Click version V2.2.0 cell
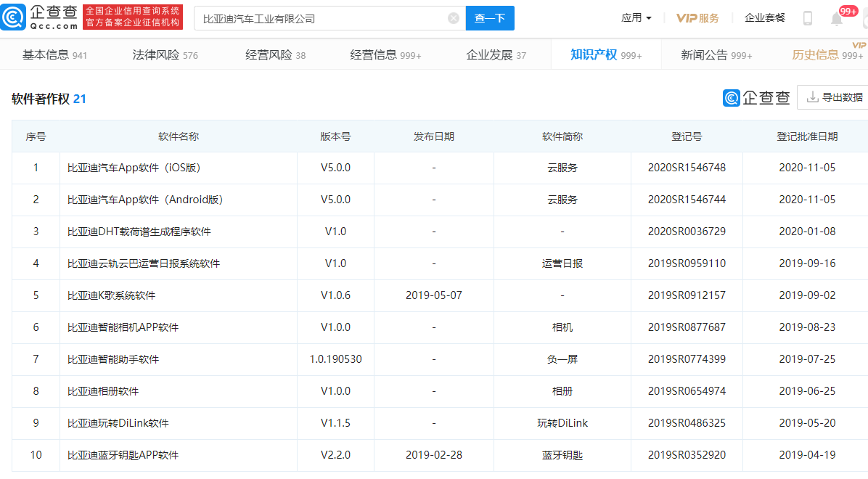Screen dimensions: 868x479 (335, 455)
